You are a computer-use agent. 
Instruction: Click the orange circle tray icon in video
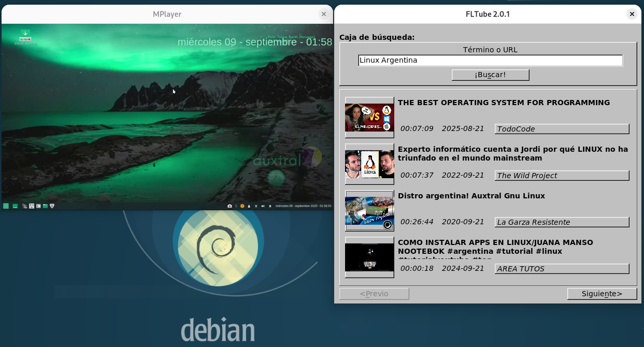(x=242, y=206)
